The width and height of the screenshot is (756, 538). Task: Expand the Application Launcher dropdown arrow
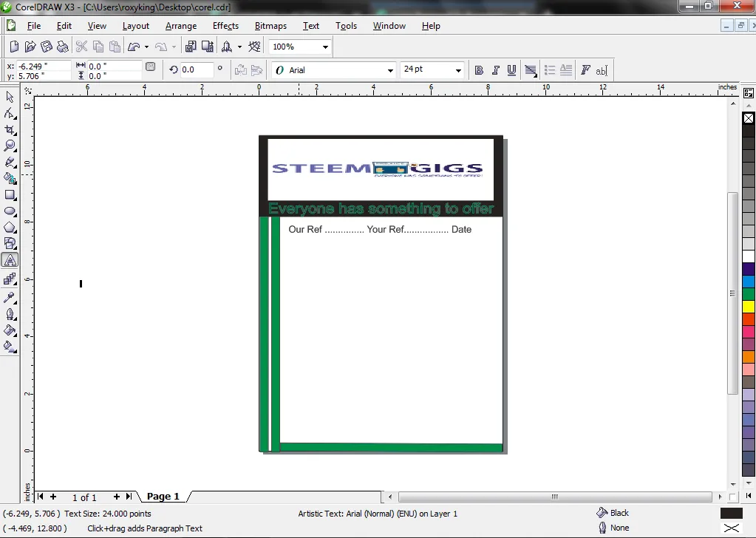tap(239, 47)
